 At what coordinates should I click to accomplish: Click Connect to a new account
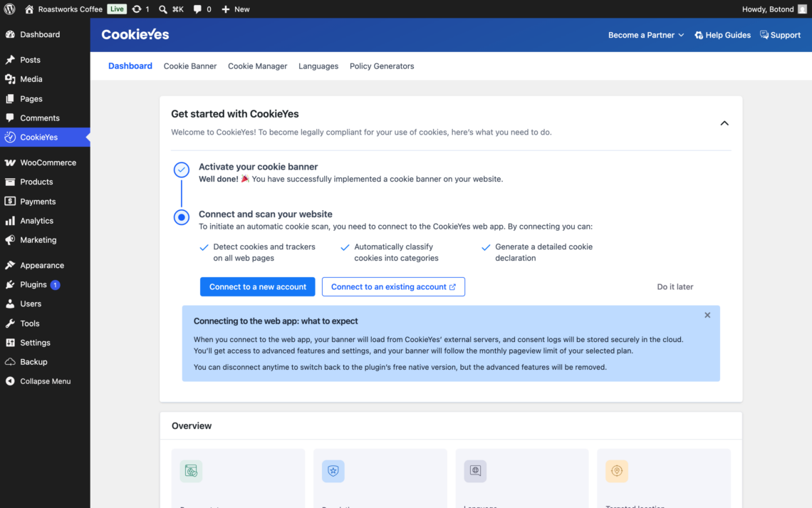(257, 286)
